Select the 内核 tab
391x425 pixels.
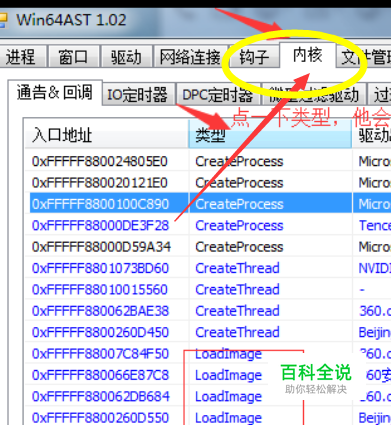[x=307, y=55]
